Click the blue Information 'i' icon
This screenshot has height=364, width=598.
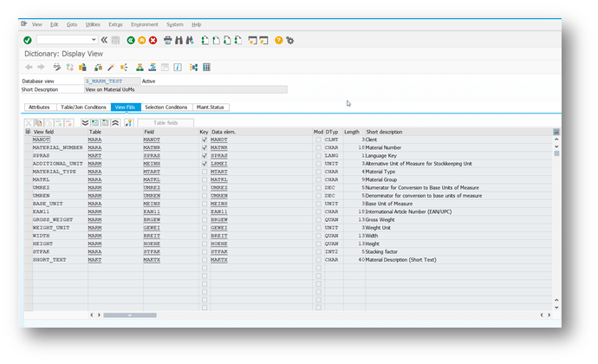point(178,68)
